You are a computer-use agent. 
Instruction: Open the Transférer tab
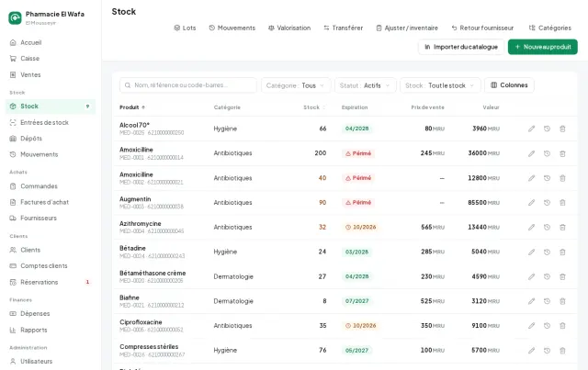[344, 28]
